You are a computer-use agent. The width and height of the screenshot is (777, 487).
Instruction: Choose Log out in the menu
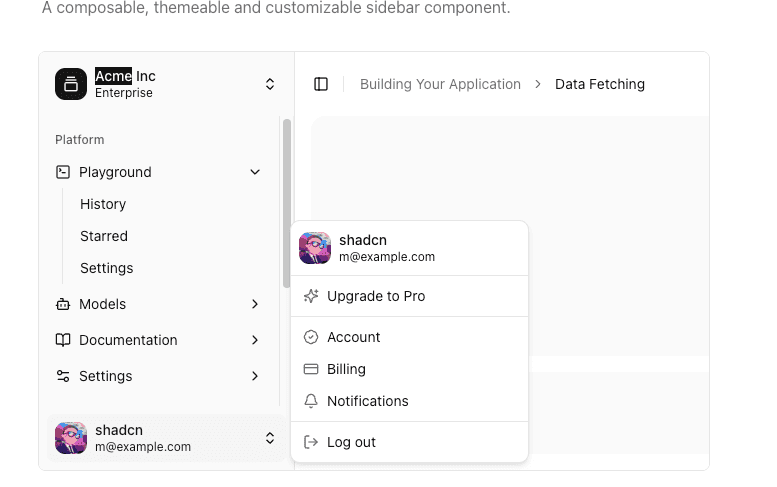(351, 442)
